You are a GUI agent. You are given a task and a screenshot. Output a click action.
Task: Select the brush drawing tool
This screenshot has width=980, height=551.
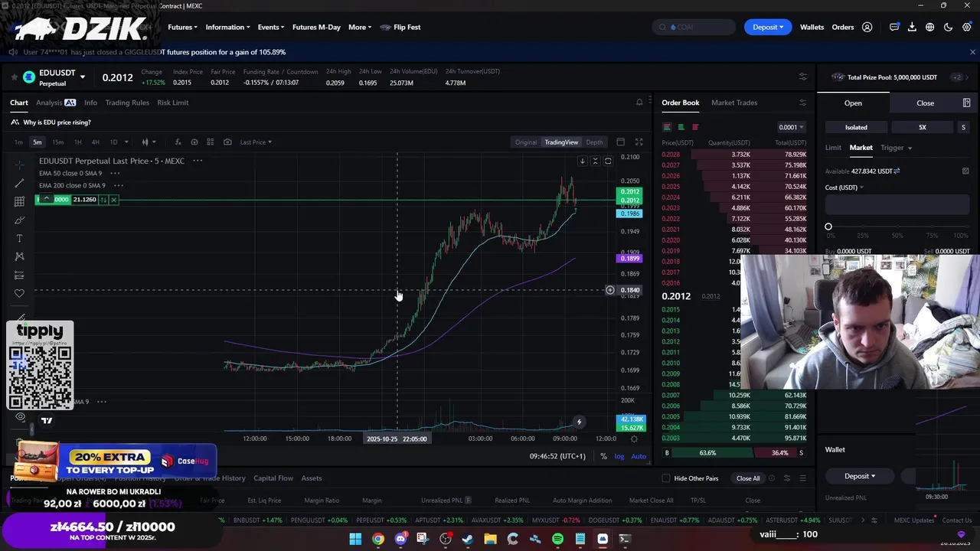click(19, 220)
